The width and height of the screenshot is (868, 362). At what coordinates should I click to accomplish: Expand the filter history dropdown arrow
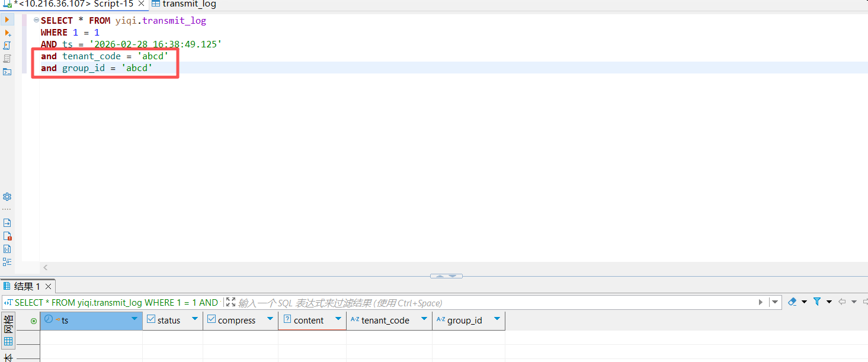pyautogui.click(x=774, y=302)
